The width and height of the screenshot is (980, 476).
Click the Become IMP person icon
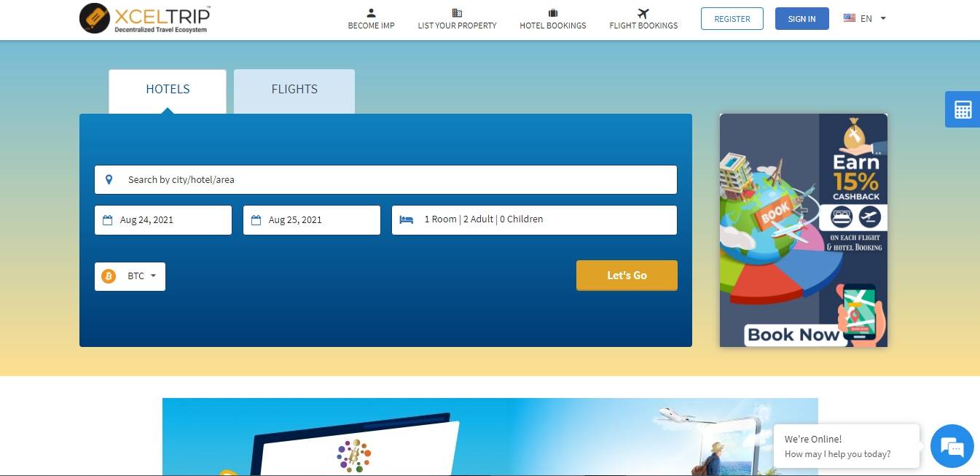371,13
